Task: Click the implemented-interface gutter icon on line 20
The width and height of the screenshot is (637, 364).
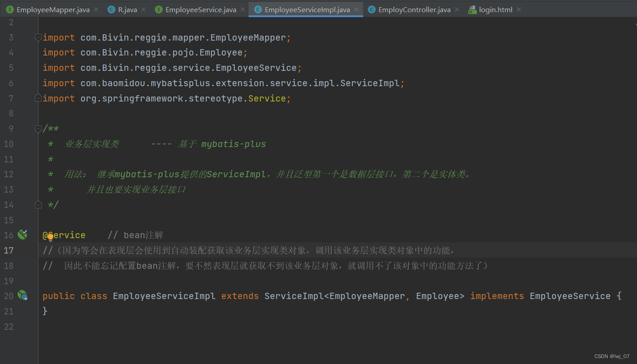Action: click(x=22, y=295)
